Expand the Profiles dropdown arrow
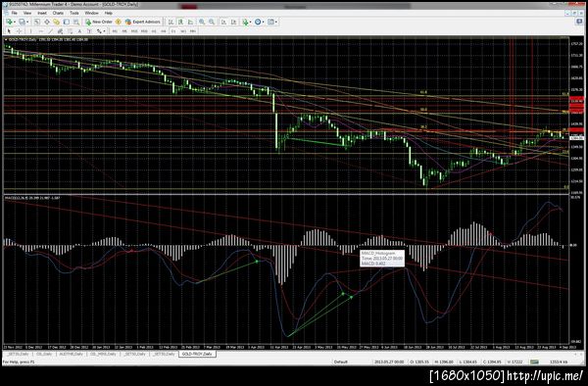 click(27, 23)
